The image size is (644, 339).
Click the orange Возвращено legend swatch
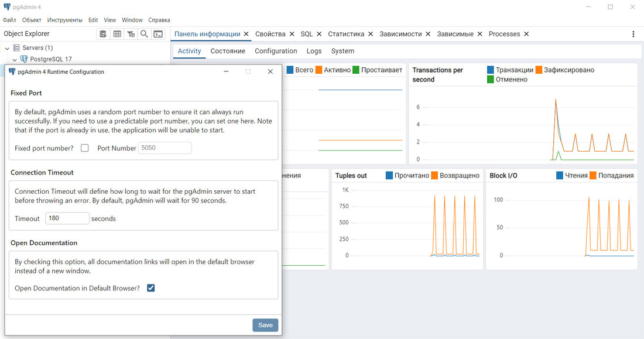[434, 176]
